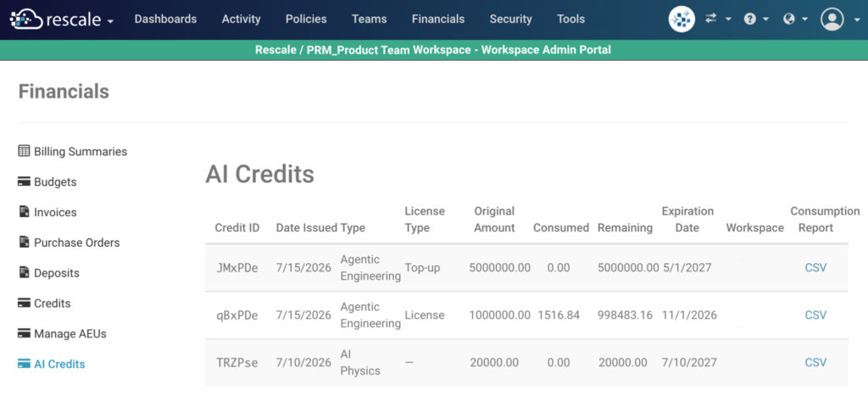868x396 pixels.
Task: Open the Teams menu
Action: click(370, 19)
